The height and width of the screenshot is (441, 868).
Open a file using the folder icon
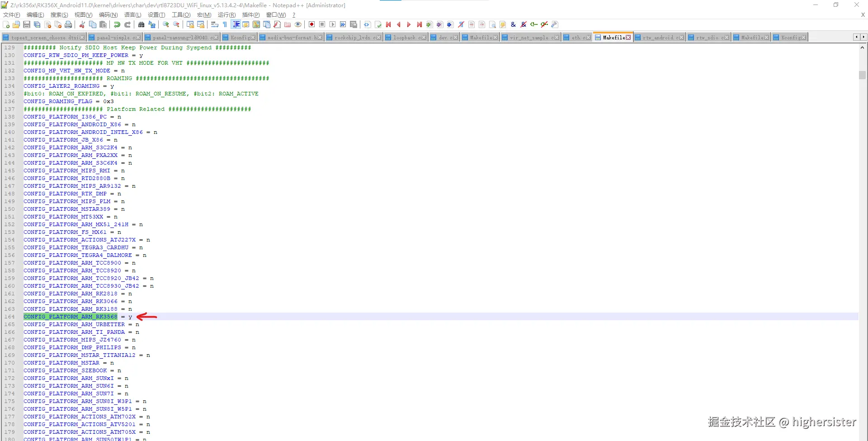coord(16,24)
